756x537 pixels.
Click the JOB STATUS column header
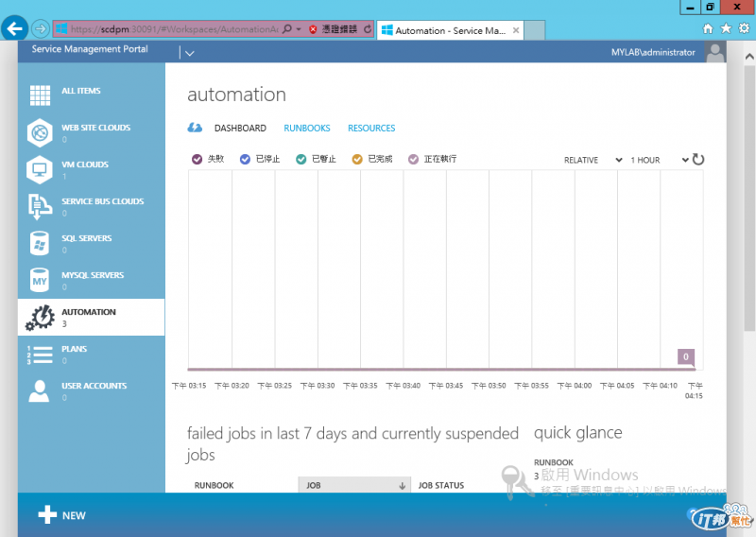pos(441,485)
